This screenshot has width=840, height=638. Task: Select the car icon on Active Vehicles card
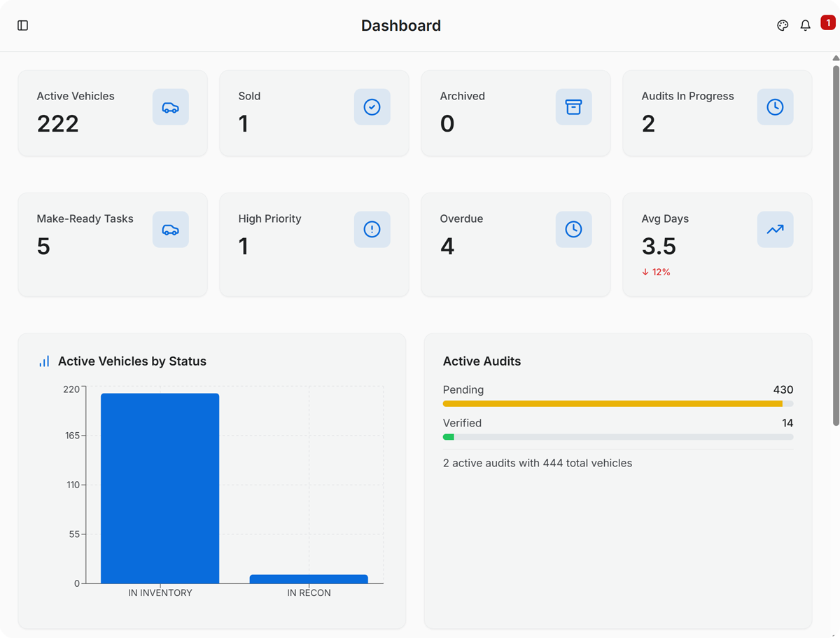click(x=170, y=106)
